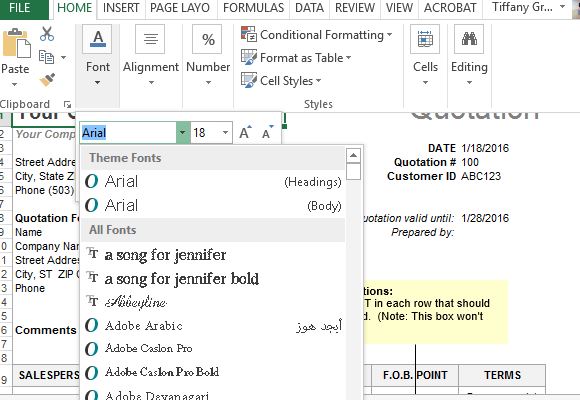Decrease font size with small A icon

267,132
